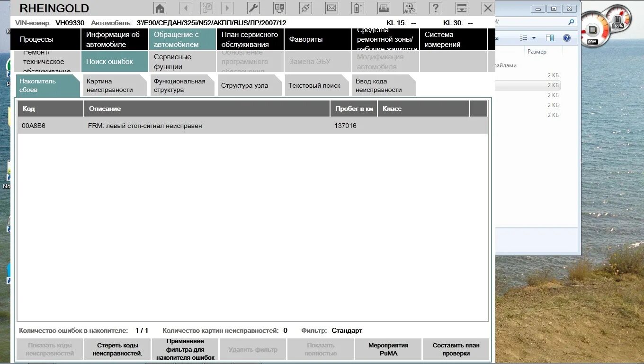
Task: Click the minimize-to-tray icon in Rheingold toolbar
Action: pyautogui.click(x=462, y=8)
